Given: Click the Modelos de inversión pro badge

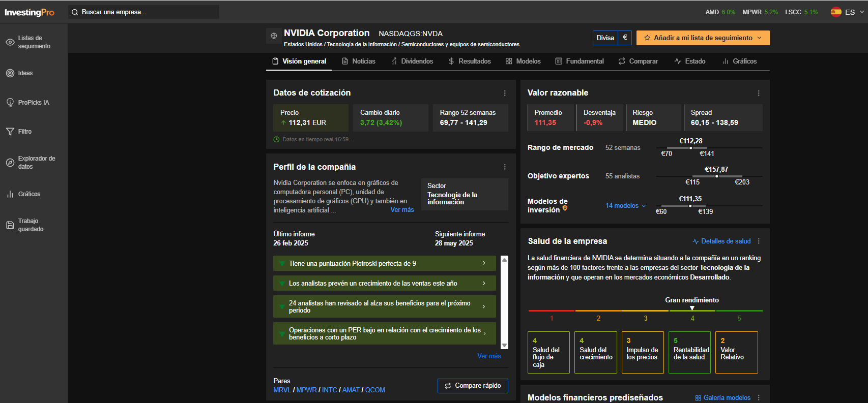Looking at the screenshot, I should [565, 208].
